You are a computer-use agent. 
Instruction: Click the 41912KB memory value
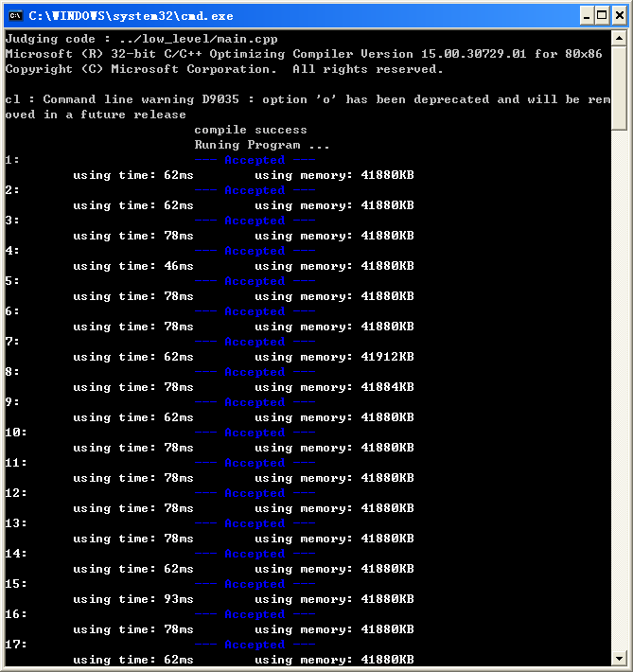[387, 357]
